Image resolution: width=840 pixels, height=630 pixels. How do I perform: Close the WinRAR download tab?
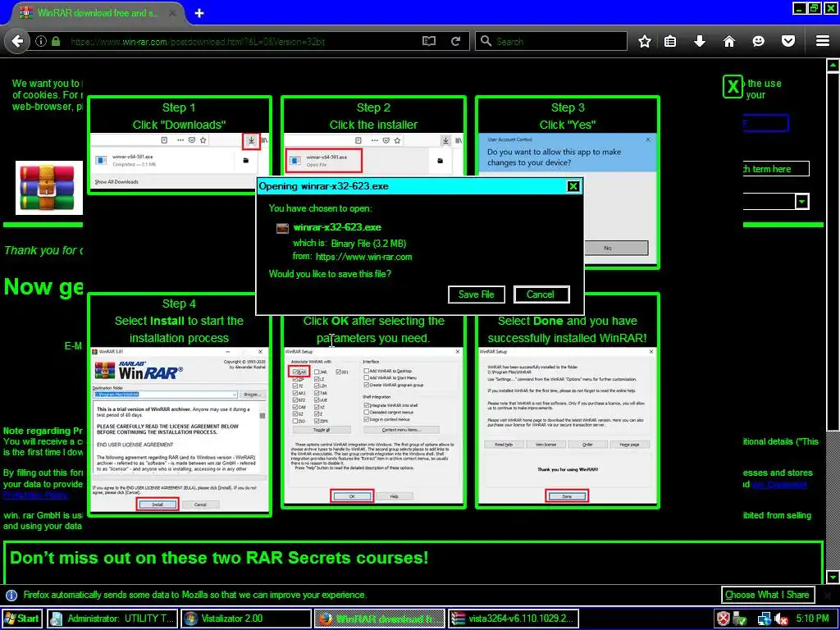coord(172,13)
